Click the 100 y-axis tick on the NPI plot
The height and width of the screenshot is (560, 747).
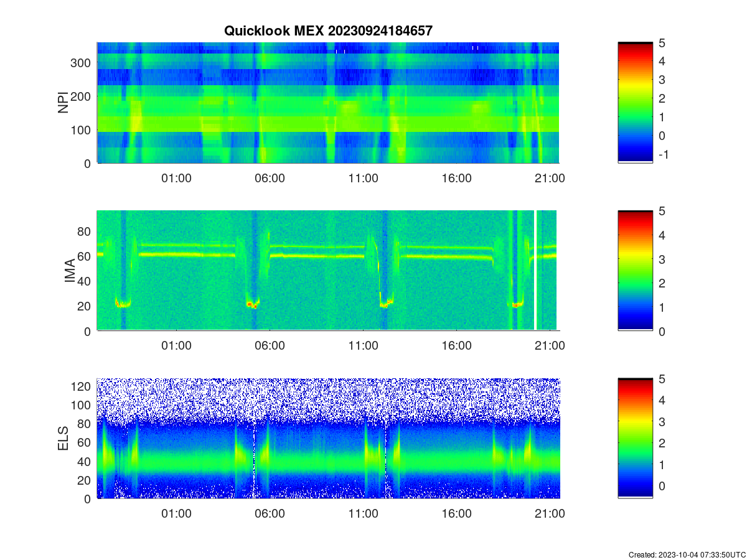click(82, 130)
